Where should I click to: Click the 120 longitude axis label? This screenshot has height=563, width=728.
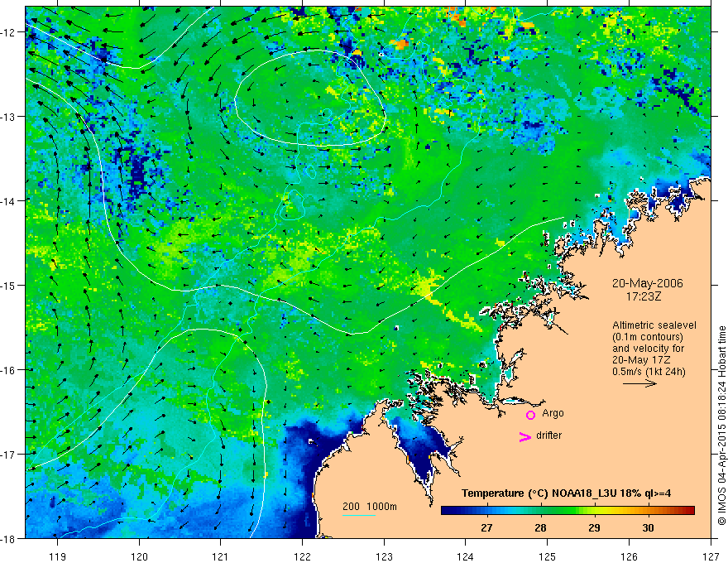[x=139, y=556]
